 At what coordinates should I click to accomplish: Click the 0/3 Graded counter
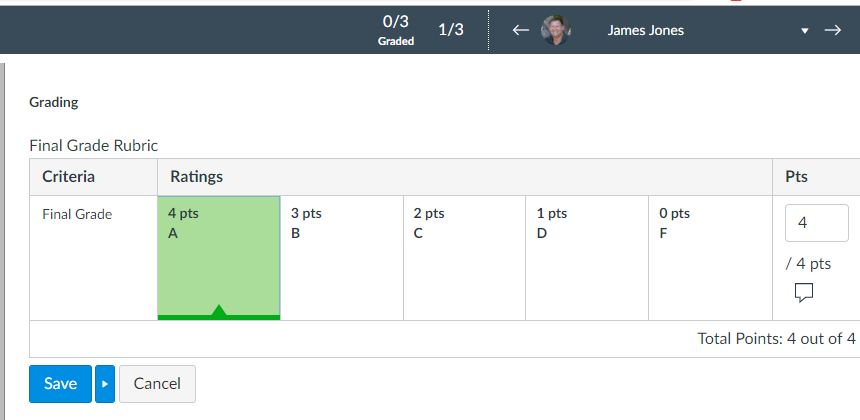pos(396,30)
